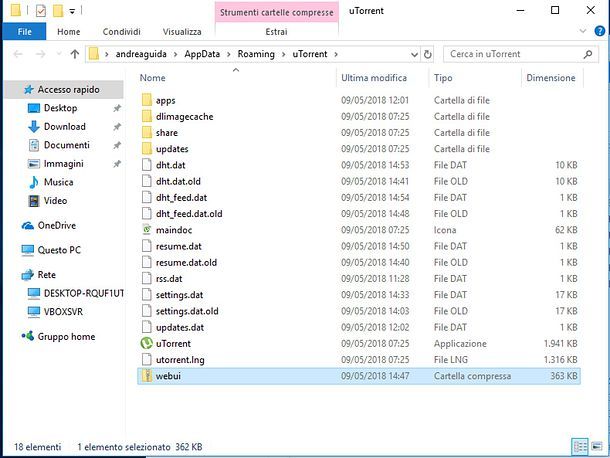This screenshot has width=610, height=458.
Task: Open the Help question mark icon
Action: coord(599,31)
